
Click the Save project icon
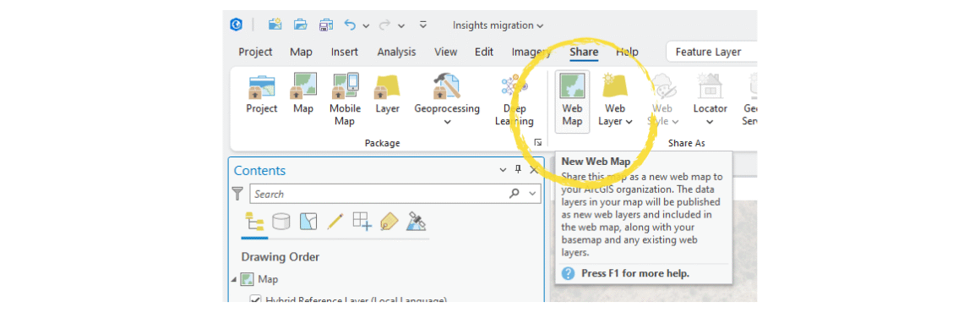tap(326, 25)
